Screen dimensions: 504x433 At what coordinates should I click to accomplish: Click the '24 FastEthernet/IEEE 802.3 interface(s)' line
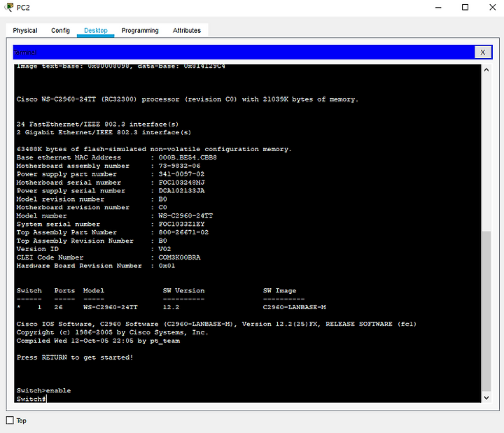coord(97,124)
